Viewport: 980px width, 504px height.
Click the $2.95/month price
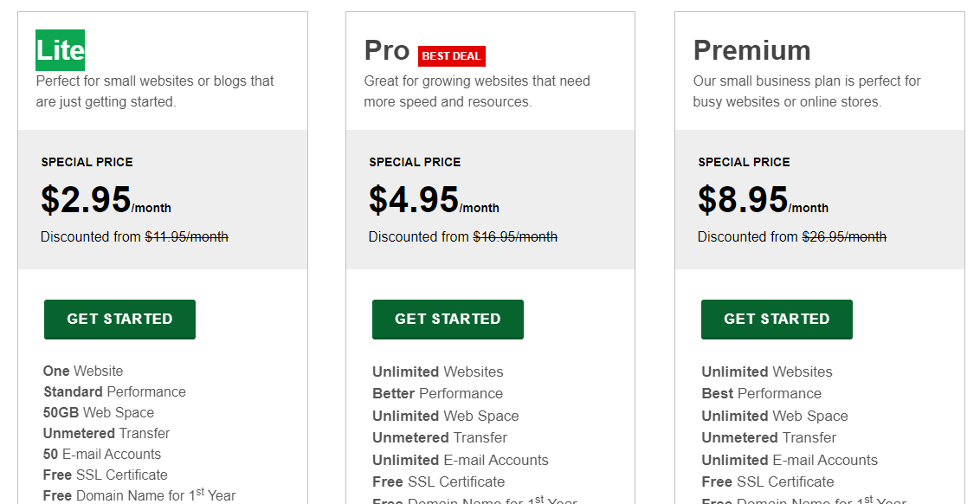(x=106, y=200)
